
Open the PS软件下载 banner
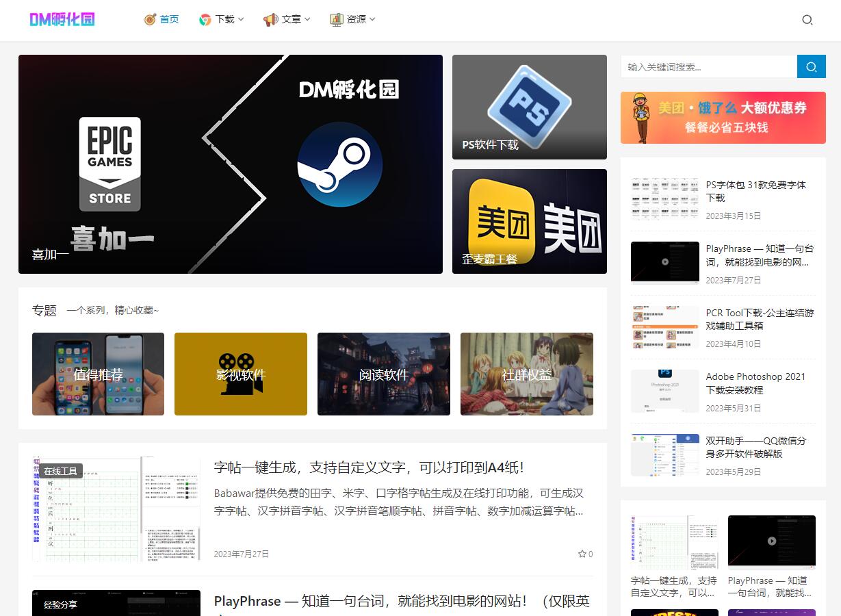(530, 107)
